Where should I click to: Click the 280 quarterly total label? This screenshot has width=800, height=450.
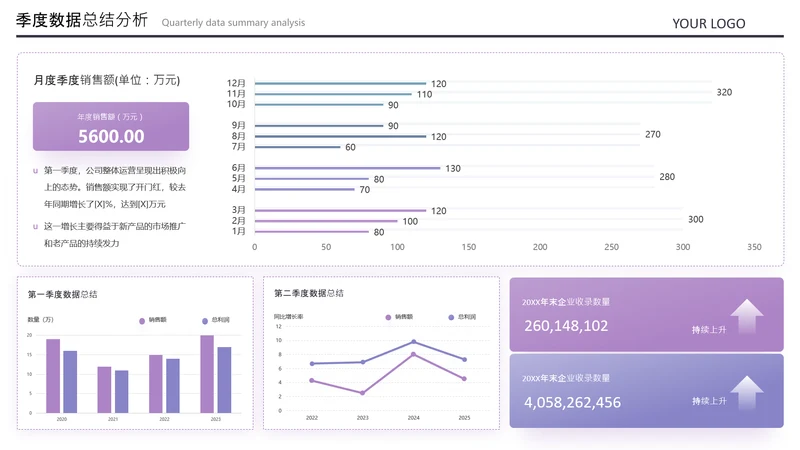[667, 177]
